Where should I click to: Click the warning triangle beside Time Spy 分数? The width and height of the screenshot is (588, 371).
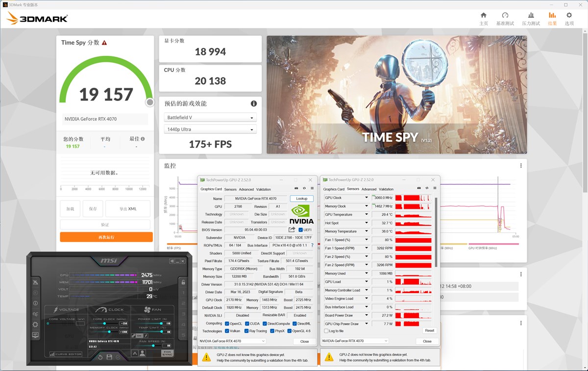pos(104,43)
